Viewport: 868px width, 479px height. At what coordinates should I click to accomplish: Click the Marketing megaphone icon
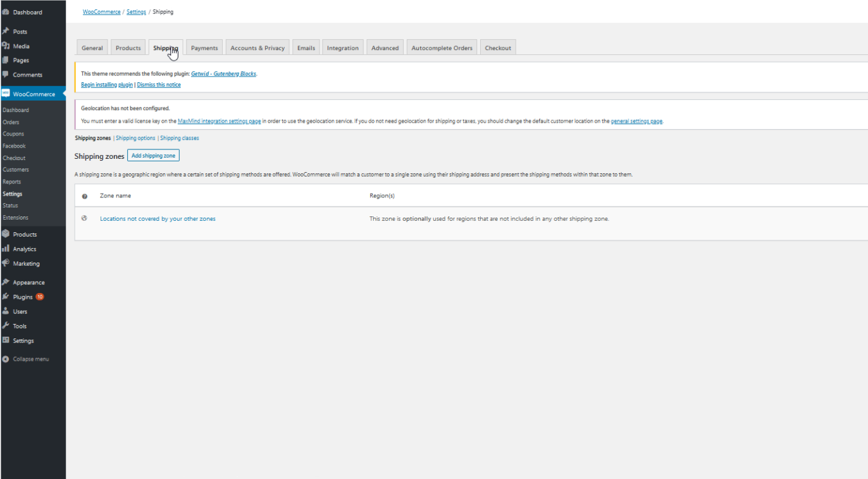tap(6, 263)
